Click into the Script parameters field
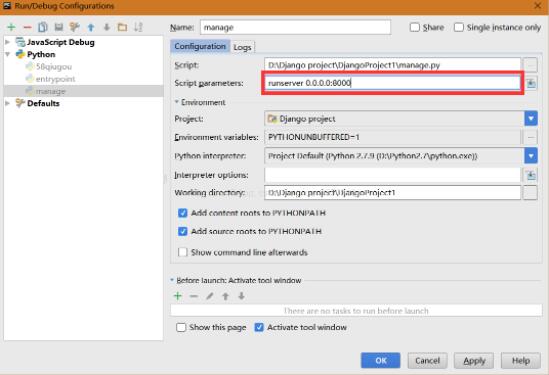Viewport: 549px width, 375px height. tap(392, 83)
